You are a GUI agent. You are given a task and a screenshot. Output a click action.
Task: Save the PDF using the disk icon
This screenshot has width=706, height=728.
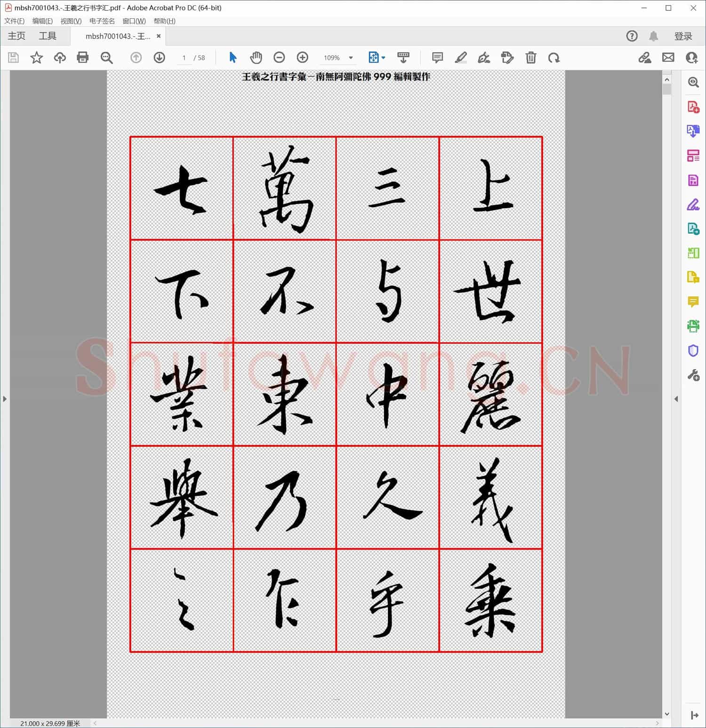13,57
